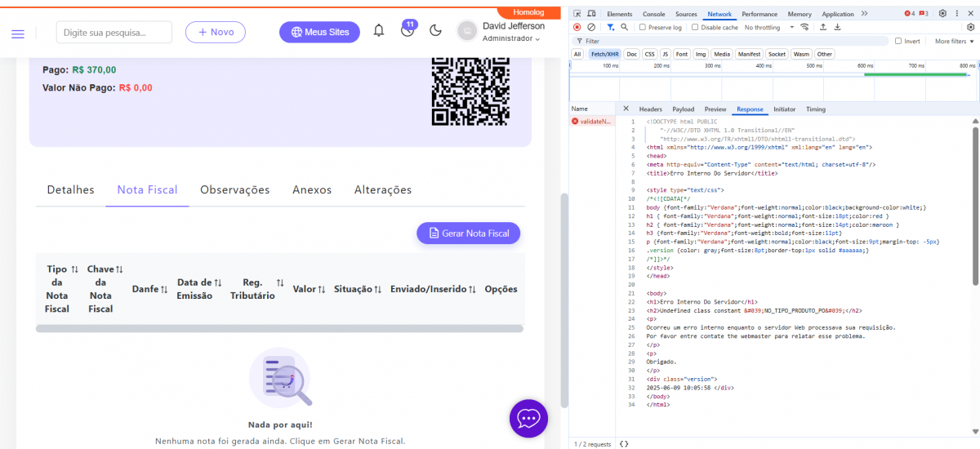Open the hamburger sidebar menu
This screenshot has height=449, width=980.
tap(18, 33)
